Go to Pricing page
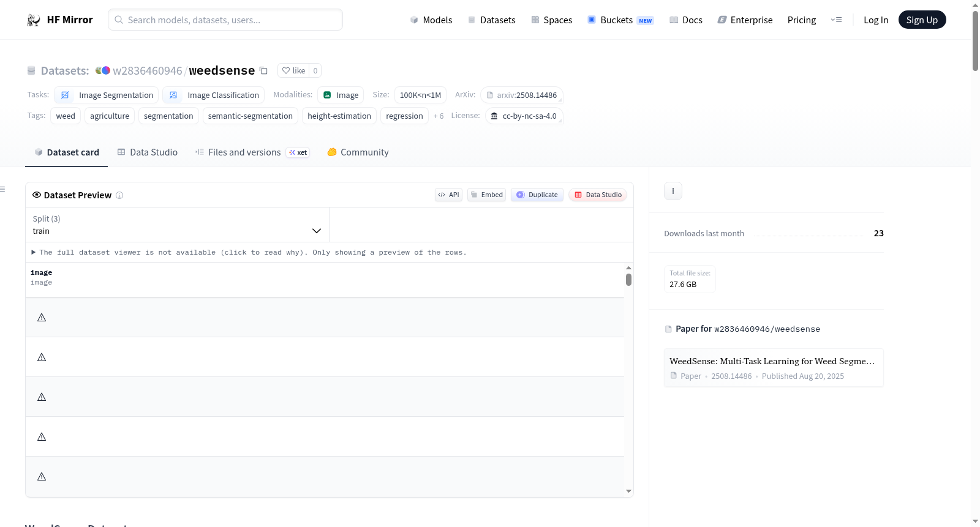The height and width of the screenshot is (527, 980). point(802,20)
